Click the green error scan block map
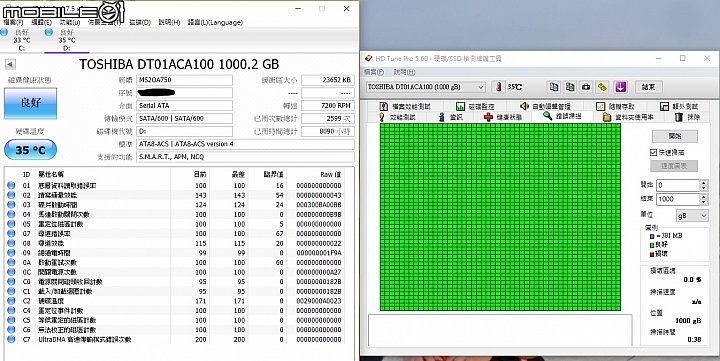This screenshot has height=361, width=720. tap(501, 217)
